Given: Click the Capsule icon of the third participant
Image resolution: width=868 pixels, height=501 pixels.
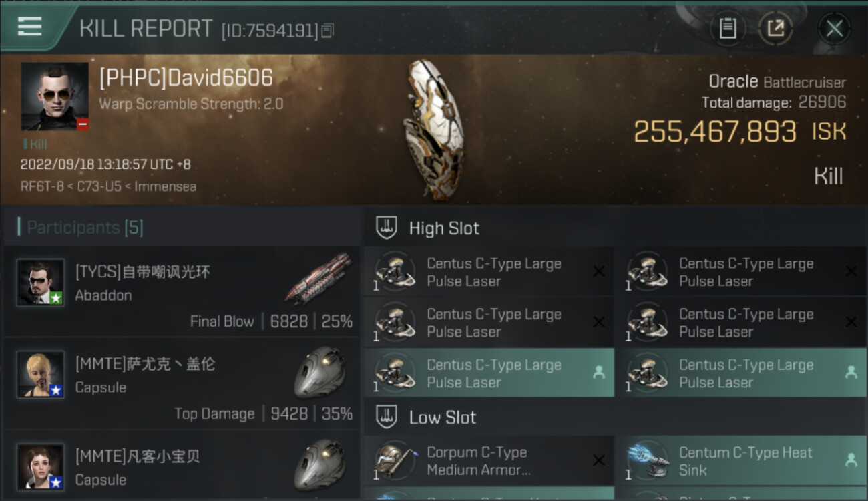Looking at the screenshot, I should pos(320,465).
